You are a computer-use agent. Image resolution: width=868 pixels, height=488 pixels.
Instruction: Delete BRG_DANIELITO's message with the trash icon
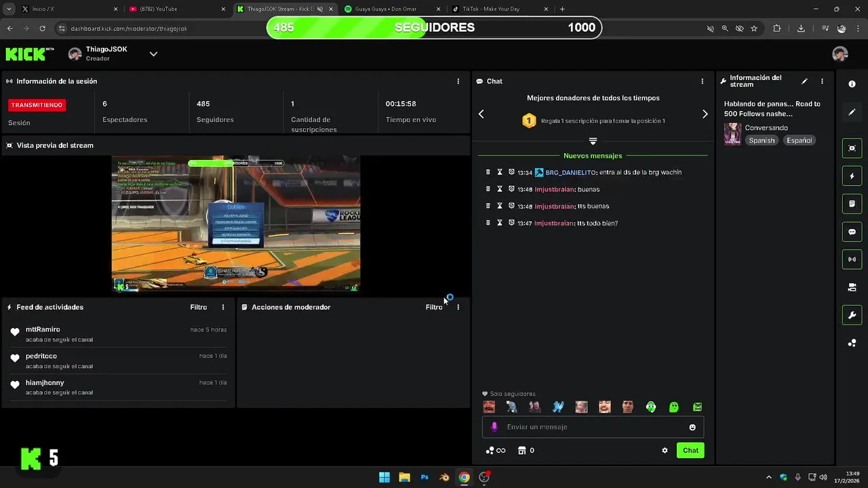488,172
